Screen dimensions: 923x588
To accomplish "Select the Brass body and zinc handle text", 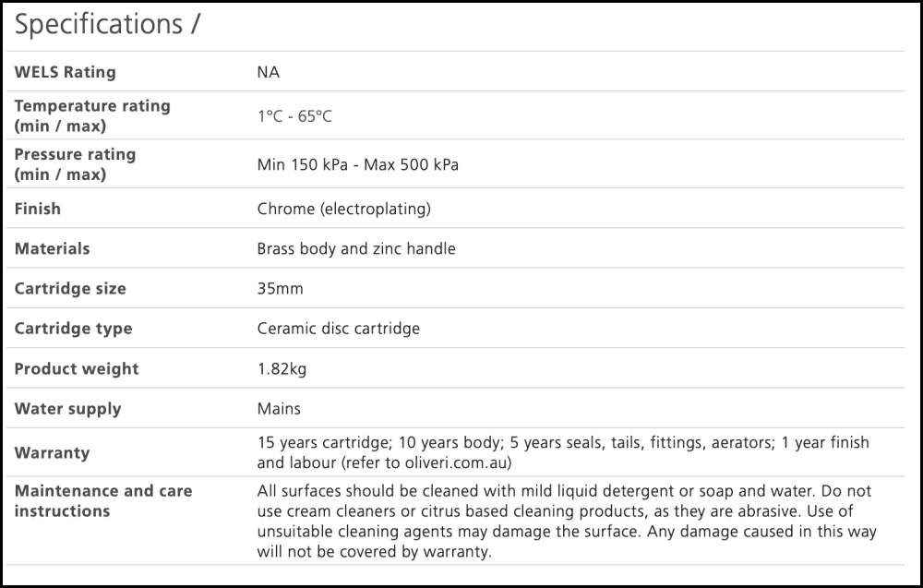I will (355, 248).
